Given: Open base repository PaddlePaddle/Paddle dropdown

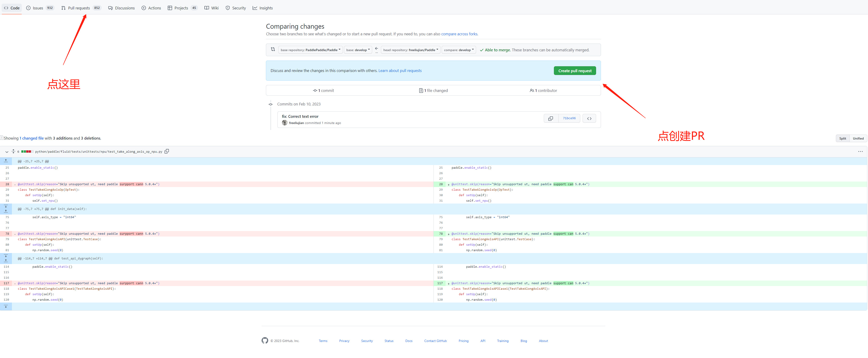Looking at the screenshot, I should coord(310,50).
